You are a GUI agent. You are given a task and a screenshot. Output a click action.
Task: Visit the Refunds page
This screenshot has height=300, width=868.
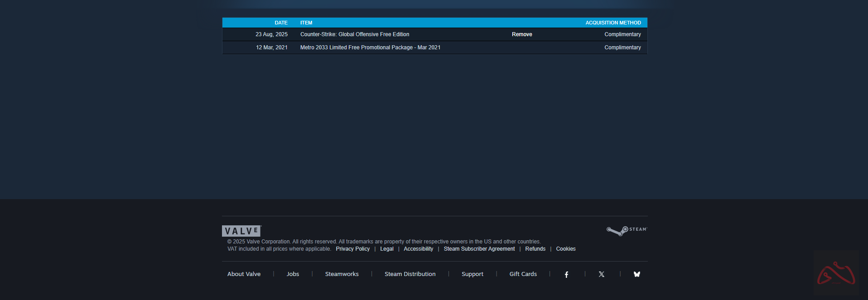tap(535, 249)
